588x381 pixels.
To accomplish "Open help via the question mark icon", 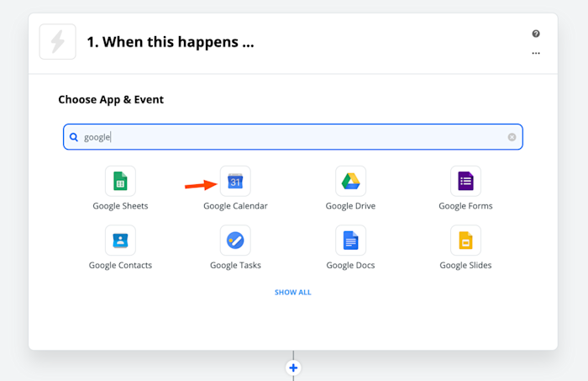I will click(x=536, y=34).
